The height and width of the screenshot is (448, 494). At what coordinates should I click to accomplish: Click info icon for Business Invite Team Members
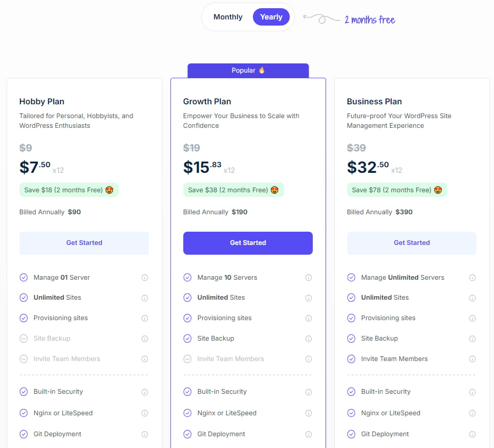472,359
